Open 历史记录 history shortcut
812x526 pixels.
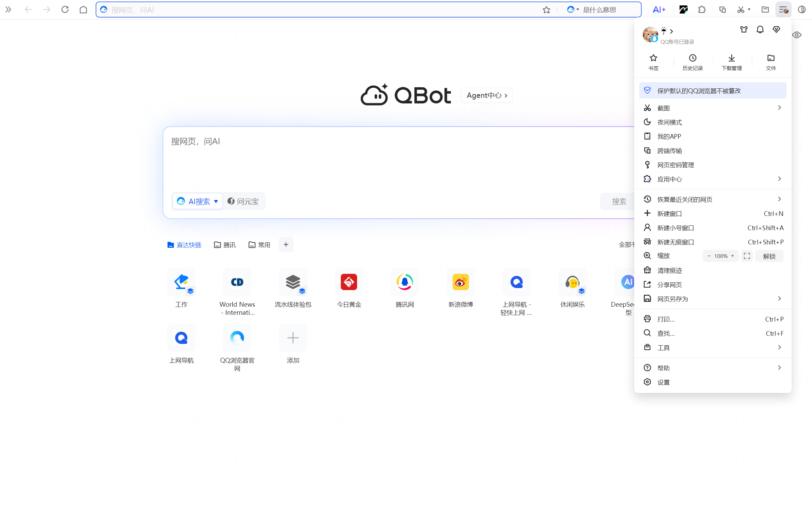click(692, 62)
